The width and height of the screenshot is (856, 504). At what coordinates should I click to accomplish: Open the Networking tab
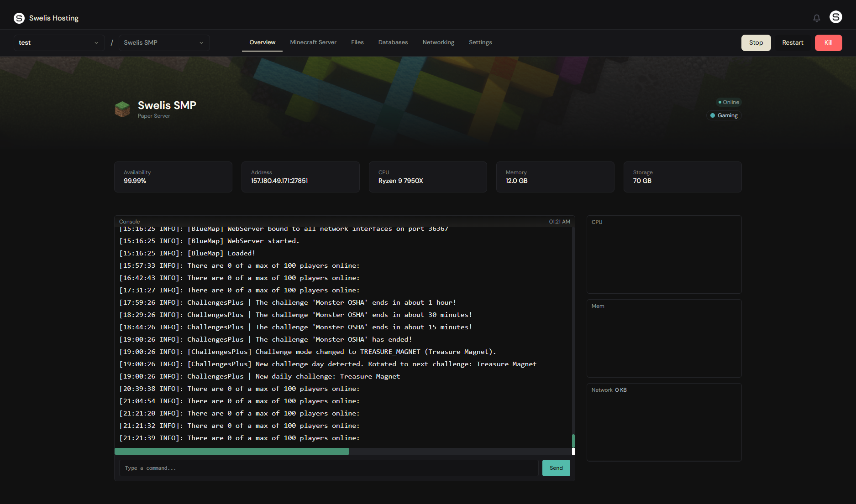tap(438, 42)
